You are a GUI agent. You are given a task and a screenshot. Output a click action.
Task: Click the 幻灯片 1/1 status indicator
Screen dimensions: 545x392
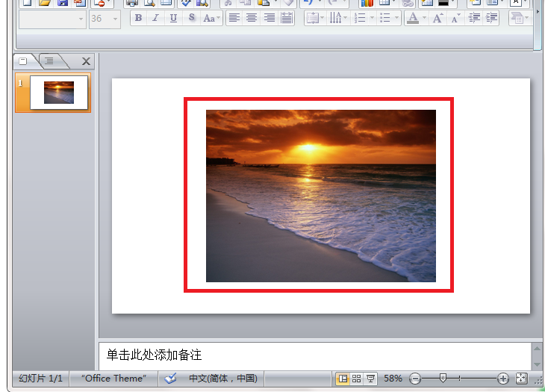(x=40, y=379)
